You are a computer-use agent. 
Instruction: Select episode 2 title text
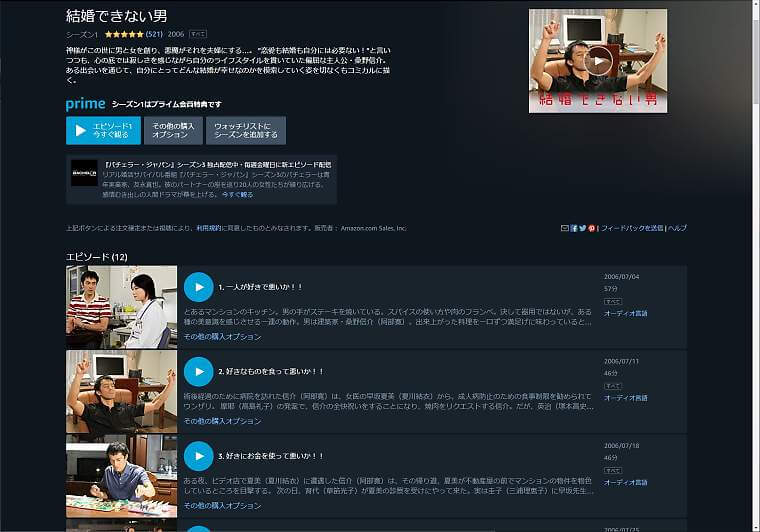tap(270, 372)
